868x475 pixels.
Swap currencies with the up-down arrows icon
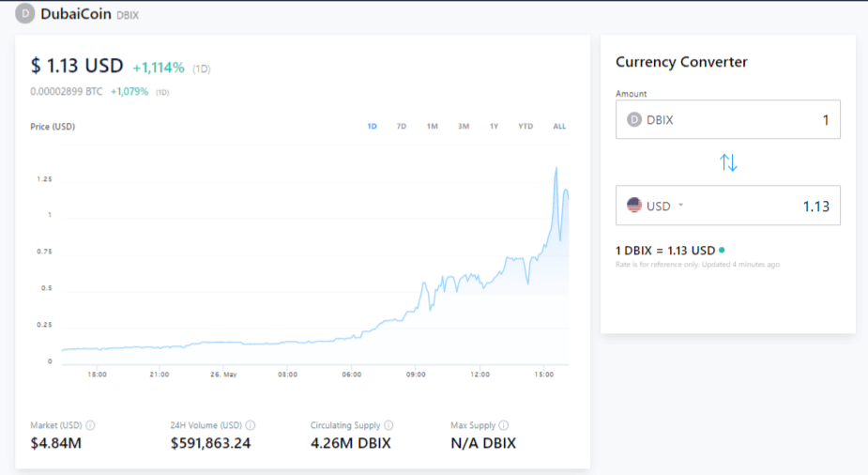[728, 162]
